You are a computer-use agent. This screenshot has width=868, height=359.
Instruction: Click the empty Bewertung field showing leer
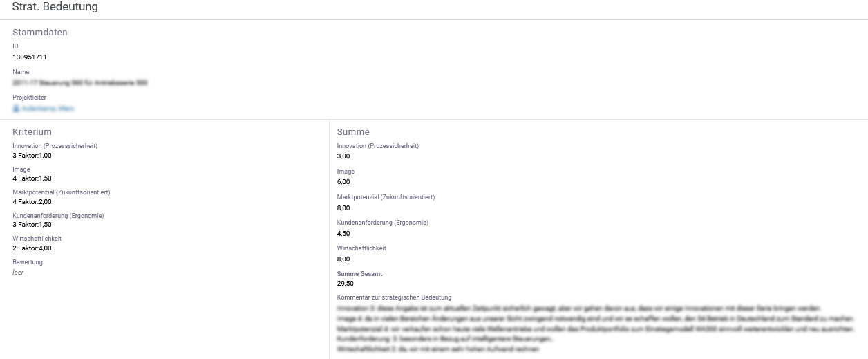18,273
